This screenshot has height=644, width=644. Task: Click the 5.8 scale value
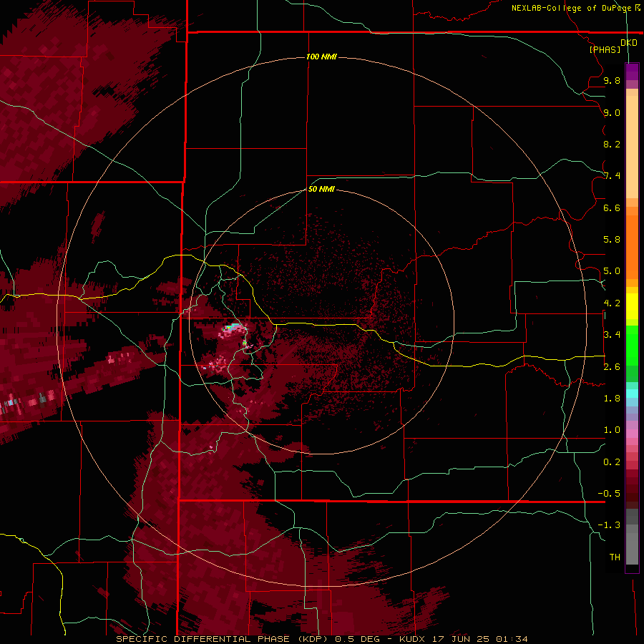tap(612, 240)
